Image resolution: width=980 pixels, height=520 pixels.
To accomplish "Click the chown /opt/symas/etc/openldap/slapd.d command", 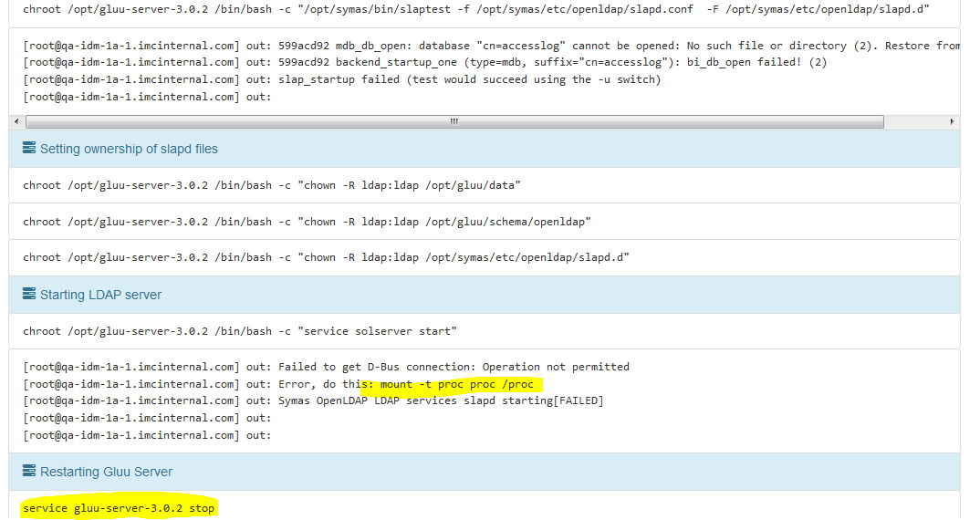I will [x=327, y=257].
